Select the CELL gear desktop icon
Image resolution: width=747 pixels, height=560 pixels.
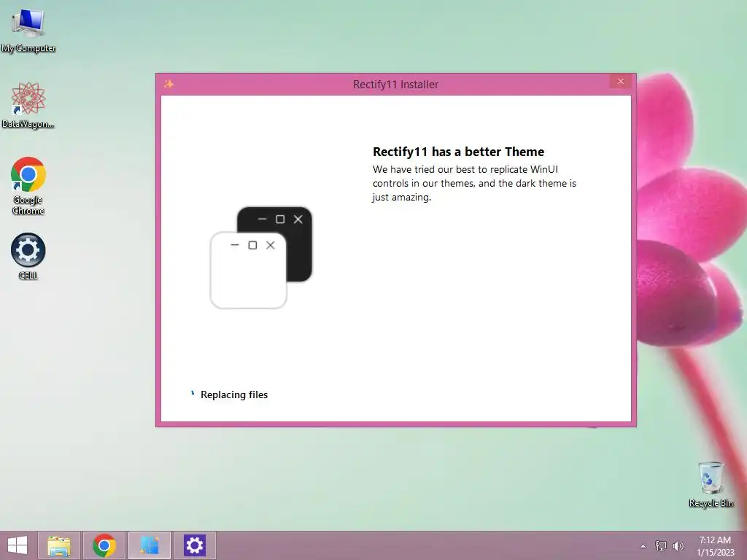[x=28, y=256]
